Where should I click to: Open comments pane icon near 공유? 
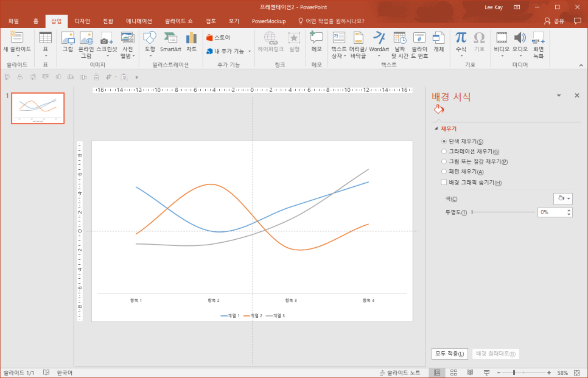(x=578, y=21)
